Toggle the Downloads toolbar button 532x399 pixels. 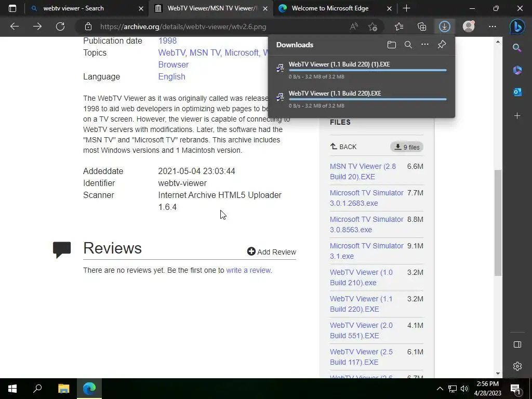click(445, 26)
